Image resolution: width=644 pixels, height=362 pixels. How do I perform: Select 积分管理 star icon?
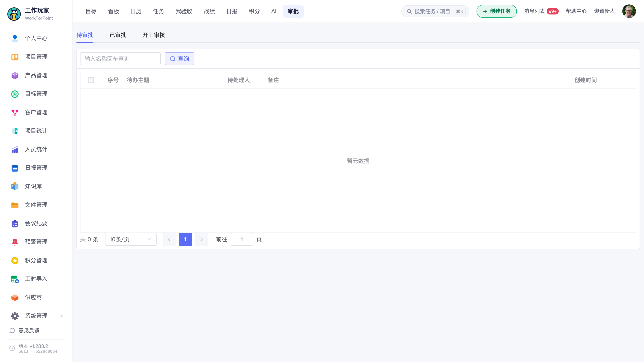pyautogui.click(x=15, y=260)
